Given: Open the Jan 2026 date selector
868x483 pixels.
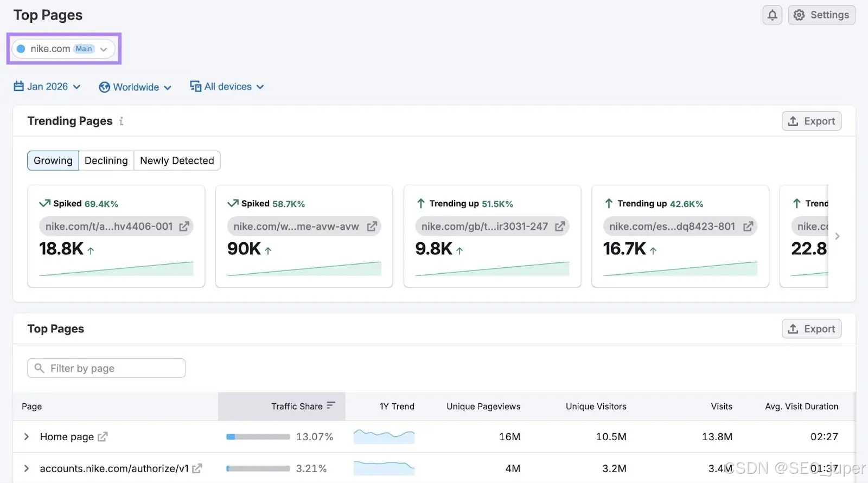Looking at the screenshot, I should point(47,87).
